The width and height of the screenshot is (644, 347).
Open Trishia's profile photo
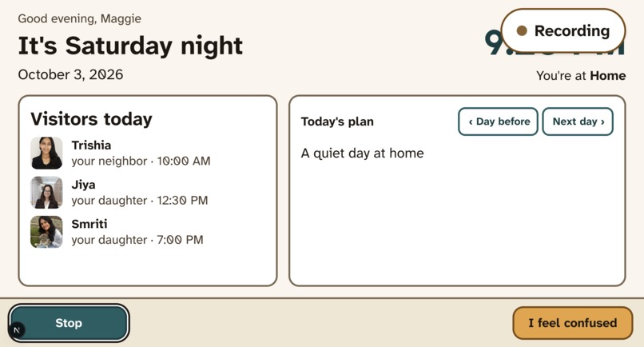tap(47, 153)
